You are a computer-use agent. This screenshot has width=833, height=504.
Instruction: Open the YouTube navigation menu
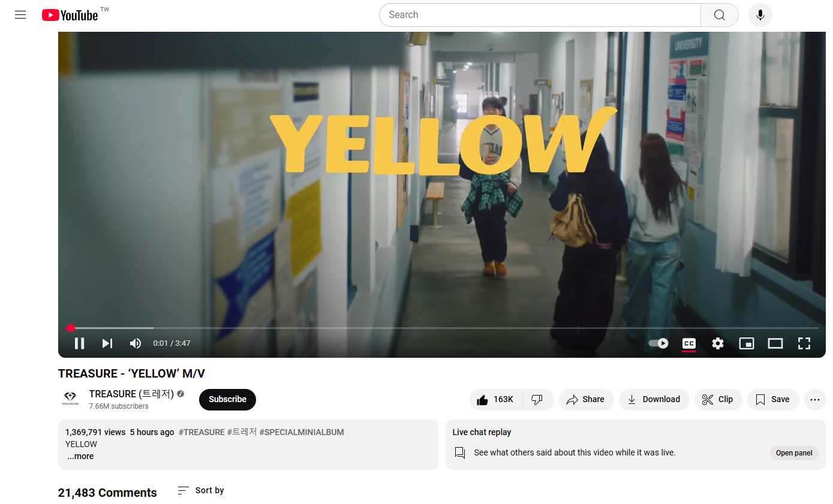point(20,14)
